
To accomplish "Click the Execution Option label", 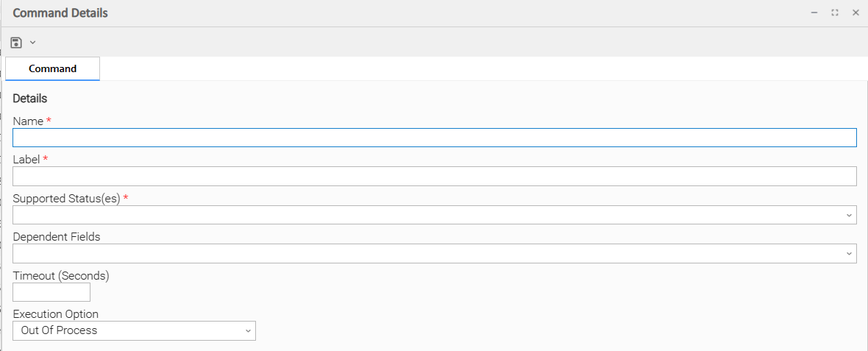I will coord(56,313).
